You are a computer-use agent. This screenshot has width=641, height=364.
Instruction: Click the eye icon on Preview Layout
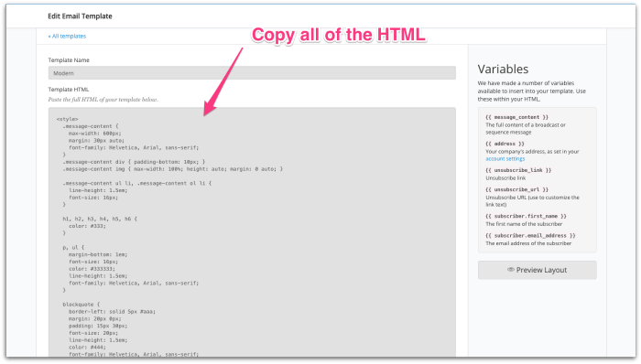511,270
